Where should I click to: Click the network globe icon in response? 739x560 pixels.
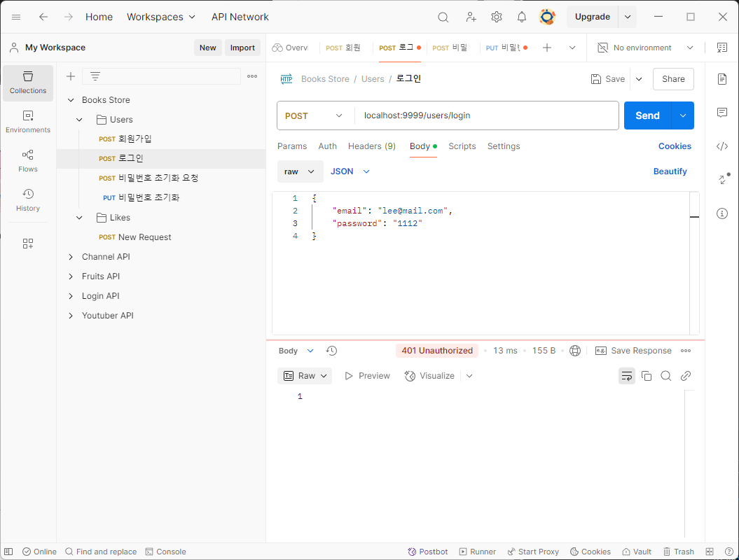[x=575, y=351]
